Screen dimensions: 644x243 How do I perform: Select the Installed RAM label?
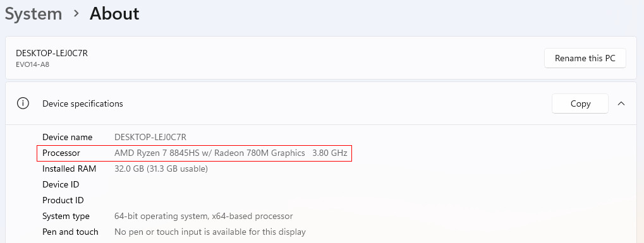click(69, 169)
